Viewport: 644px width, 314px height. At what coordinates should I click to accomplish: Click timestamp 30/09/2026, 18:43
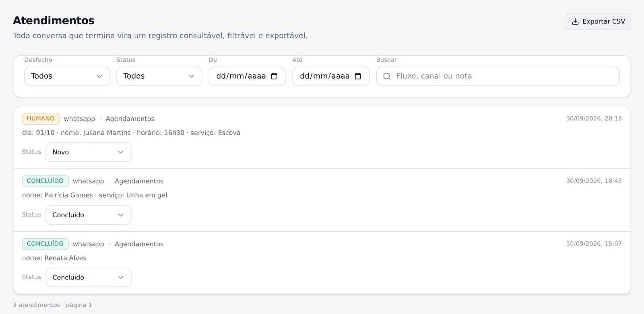(594, 181)
